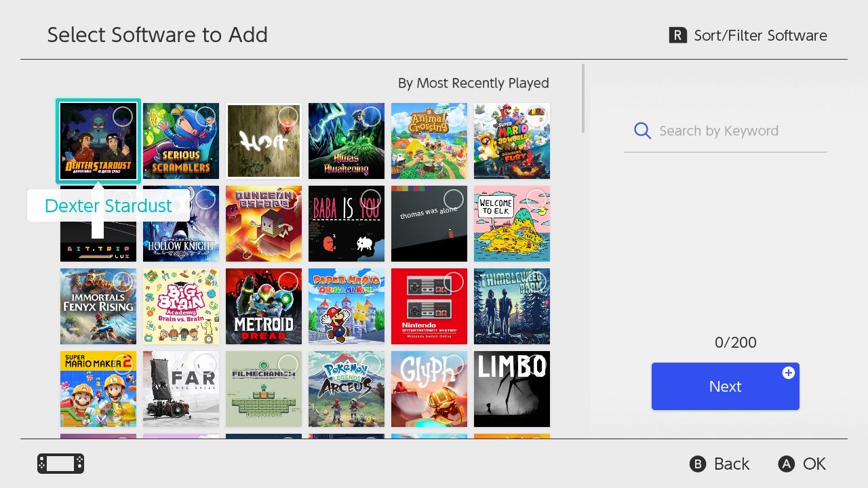Select the Dexter Stardust game tile

tap(98, 140)
